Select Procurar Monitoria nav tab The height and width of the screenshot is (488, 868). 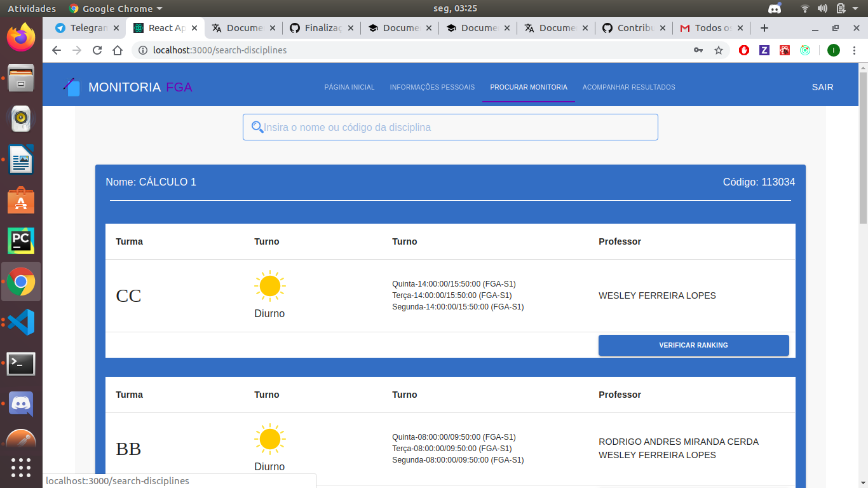click(x=529, y=87)
